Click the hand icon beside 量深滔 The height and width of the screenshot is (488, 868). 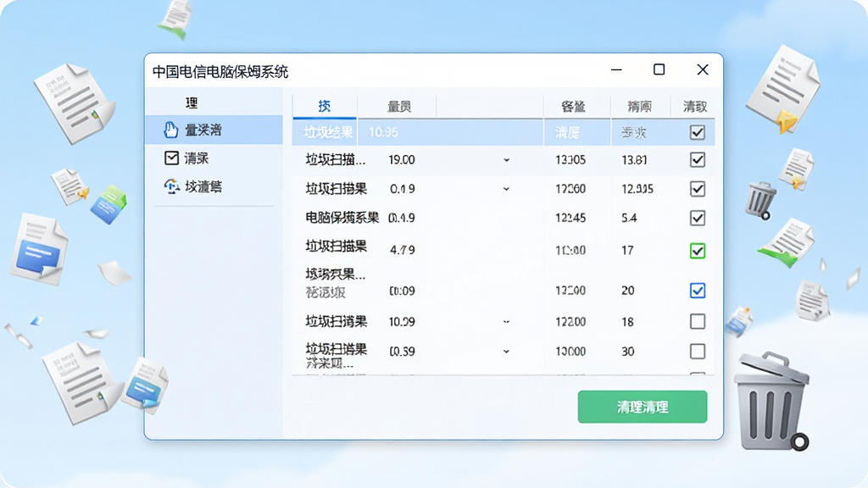coord(170,130)
